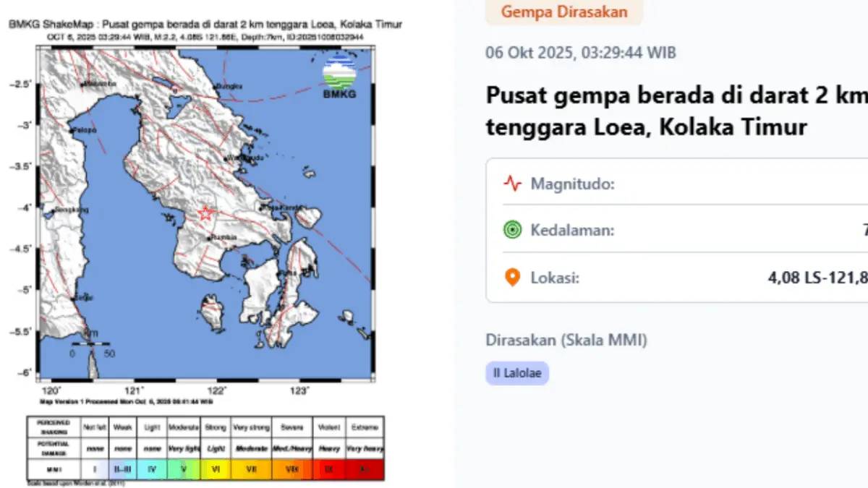Click the map distance scale bar
The image size is (868, 488).
(90, 344)
